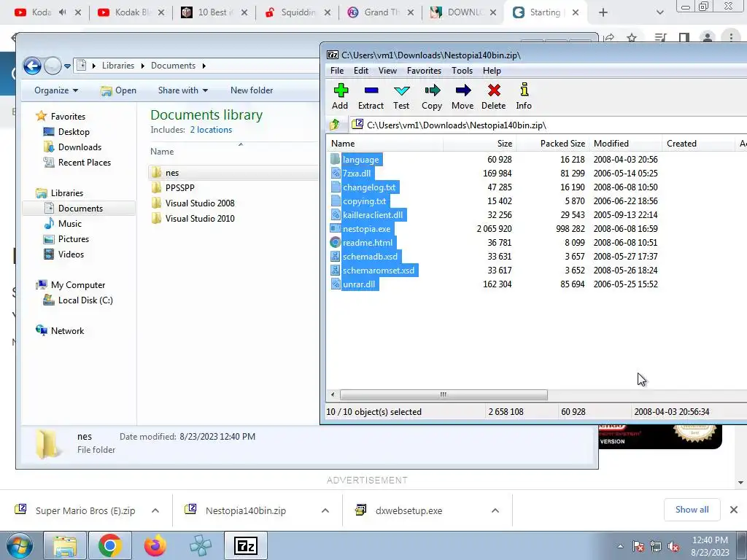This screenshot has width=747, height=560.
Task: Click the network icon in the system tray
Action: [656, 546]
